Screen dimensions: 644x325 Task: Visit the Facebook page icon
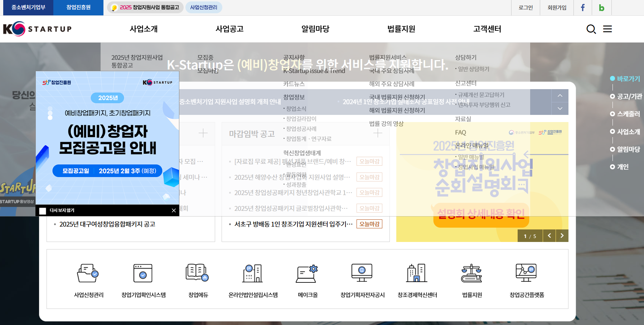coord(583,8)
